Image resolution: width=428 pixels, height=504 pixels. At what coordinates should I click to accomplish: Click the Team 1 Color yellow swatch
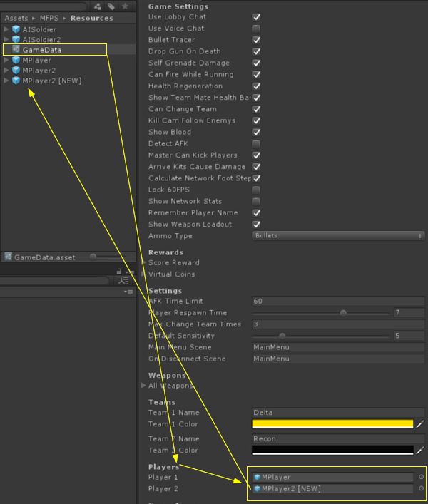pyautogui.click(x=332, y=424)
